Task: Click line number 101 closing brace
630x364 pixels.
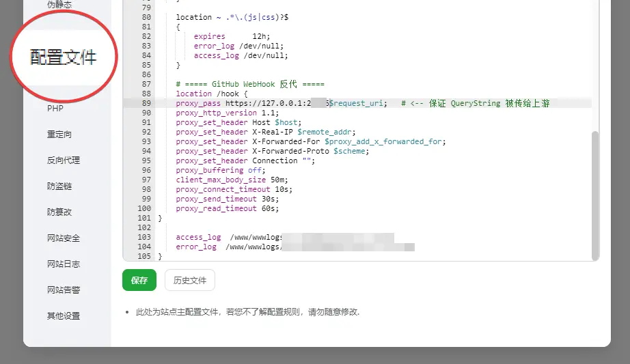Action: (160, 218)
